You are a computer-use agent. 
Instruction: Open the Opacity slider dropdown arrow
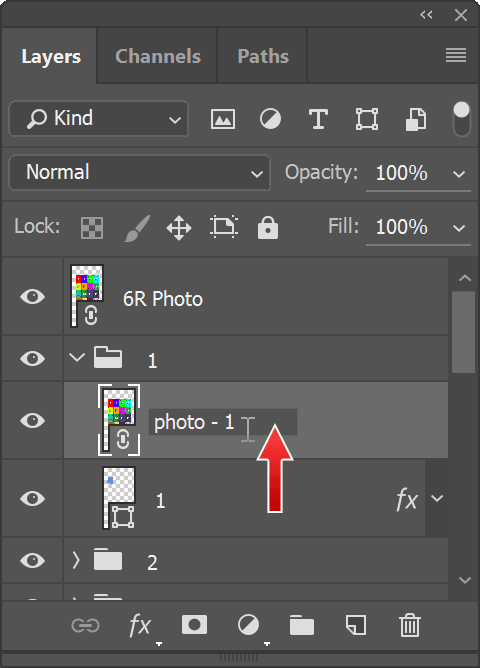[459, 174]
